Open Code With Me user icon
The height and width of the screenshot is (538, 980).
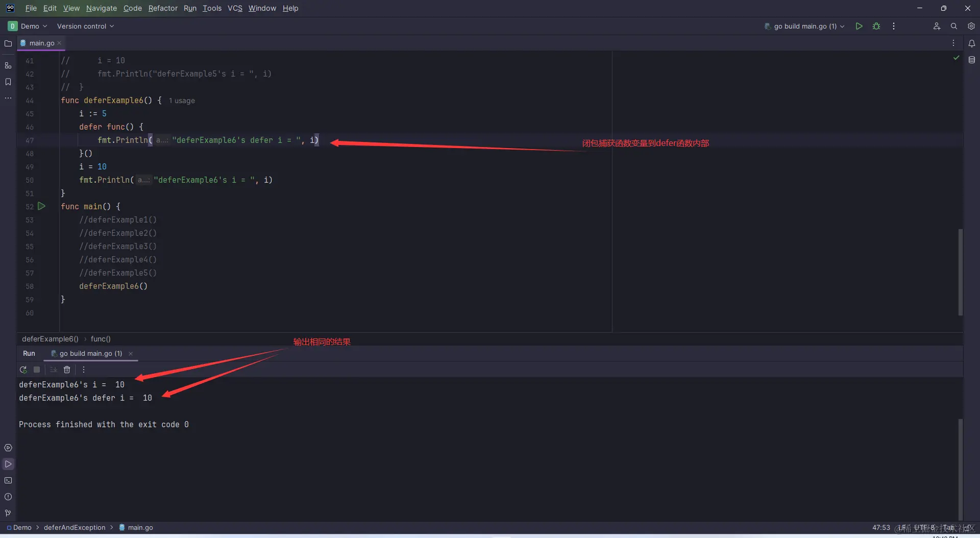point(937,26)
